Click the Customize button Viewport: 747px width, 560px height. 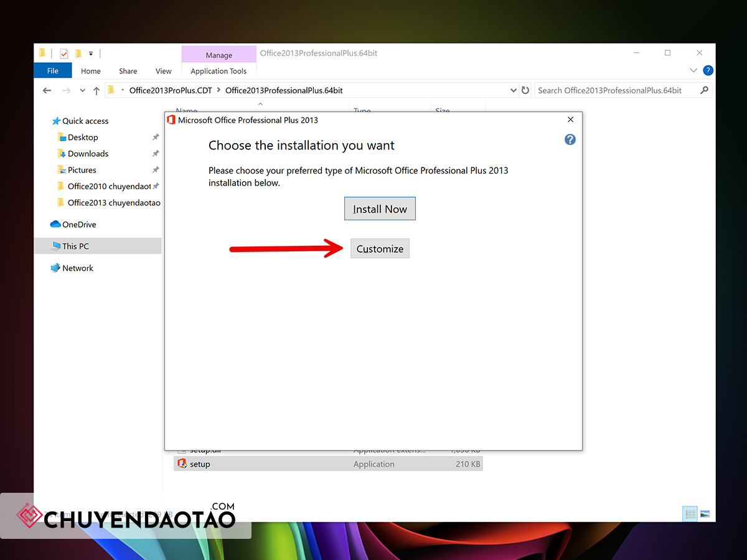(x=380, y=249)
